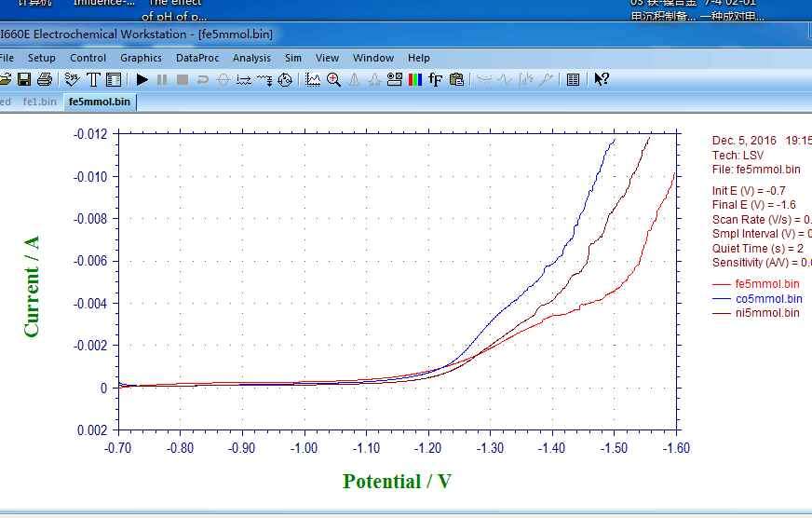The image size is (812, 518).
Task: Open the Sim menu
Action: (x=293, y=58)
